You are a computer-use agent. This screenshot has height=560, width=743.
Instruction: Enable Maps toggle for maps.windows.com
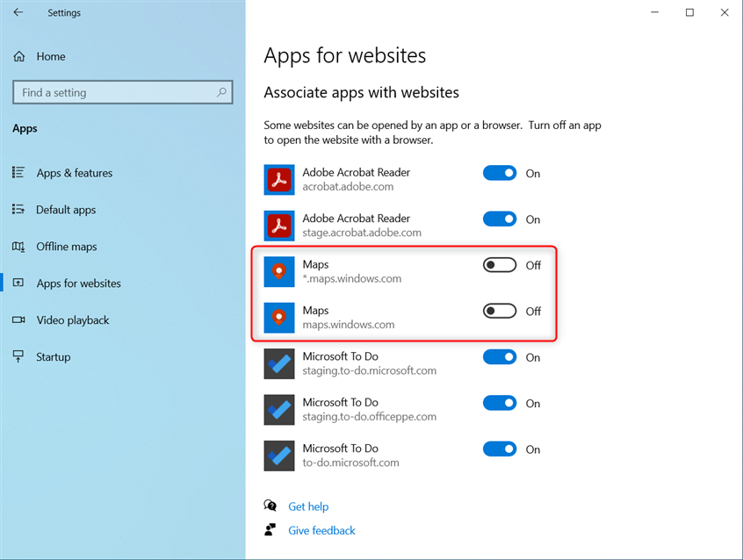click(500, 311)
